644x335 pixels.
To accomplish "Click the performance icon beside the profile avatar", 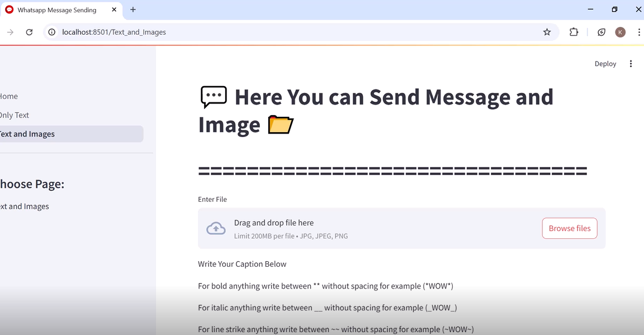I will tap(602, 32).
